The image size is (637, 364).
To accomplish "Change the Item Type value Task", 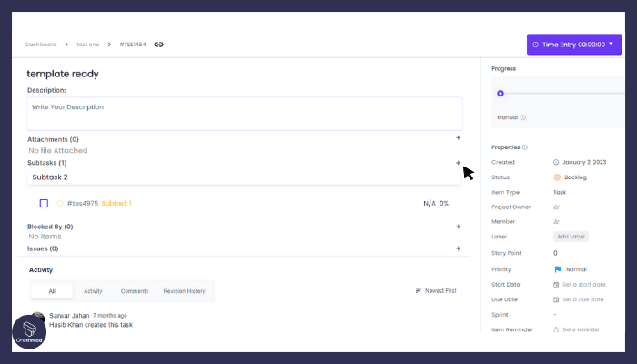I will click(x=560, y=193).
